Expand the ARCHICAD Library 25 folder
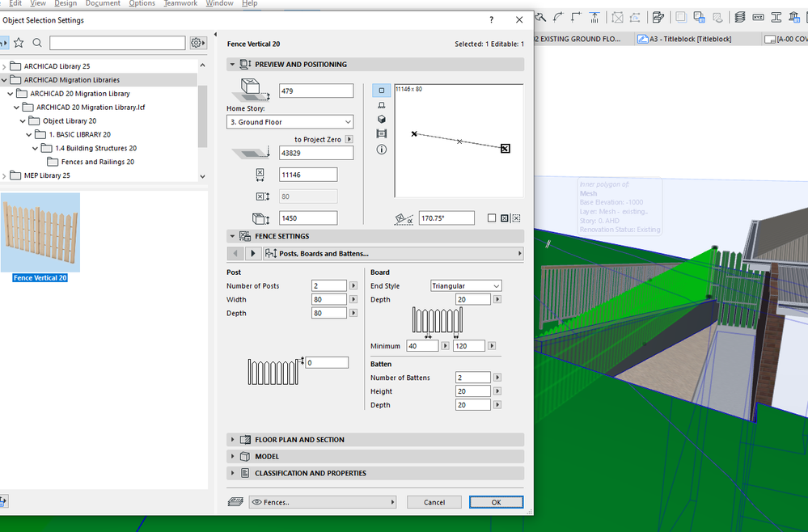Viewport: 808px width, 532px height. [x=4, y=66]
